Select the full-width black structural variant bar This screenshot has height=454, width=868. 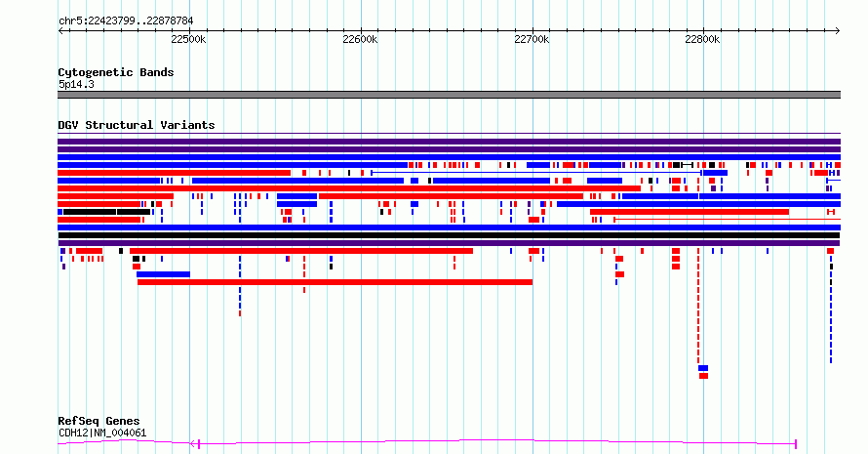449,235
